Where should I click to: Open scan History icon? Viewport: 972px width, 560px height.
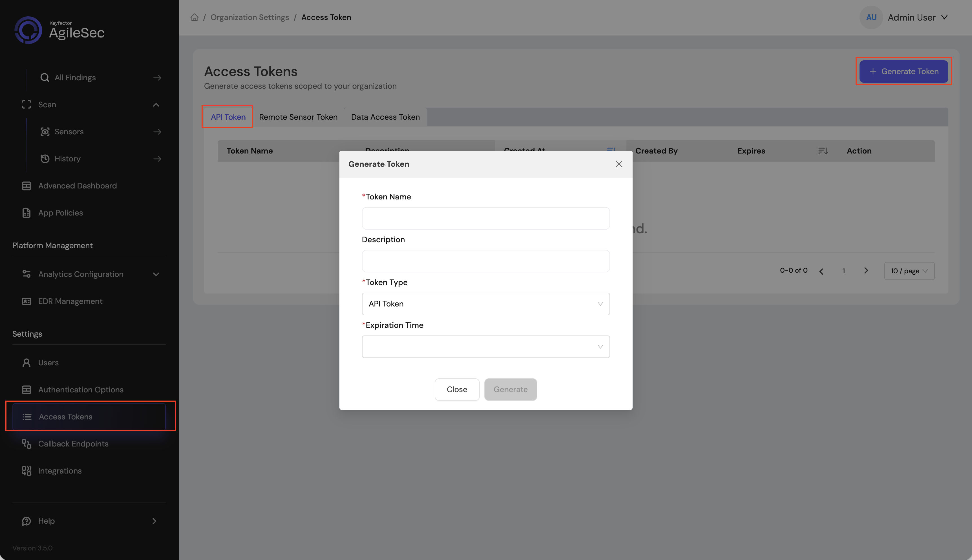45,159
